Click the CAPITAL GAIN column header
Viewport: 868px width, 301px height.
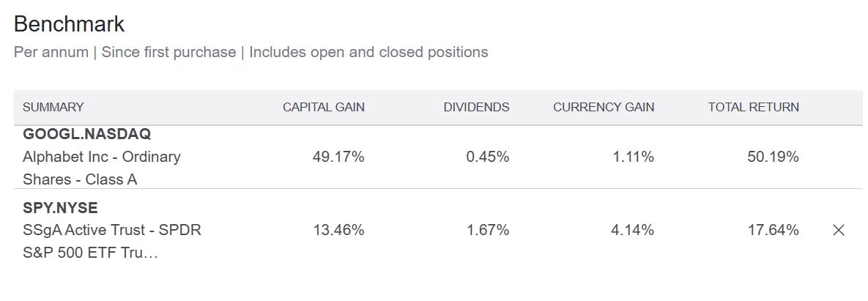tap(324, 107)
